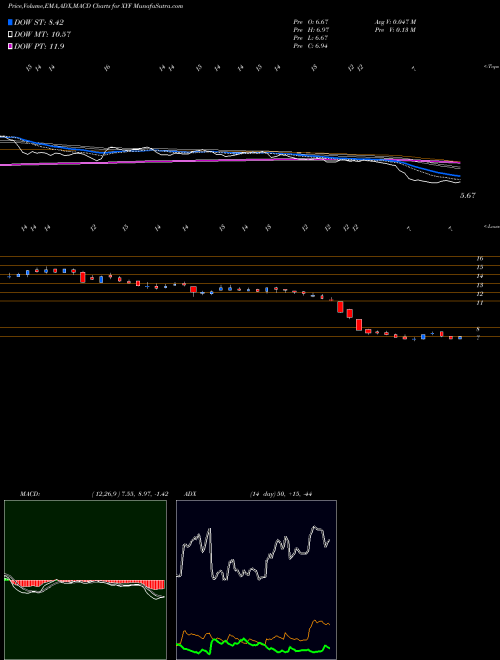
Task: Click price axis label 11
Action: tap(479, 303)
